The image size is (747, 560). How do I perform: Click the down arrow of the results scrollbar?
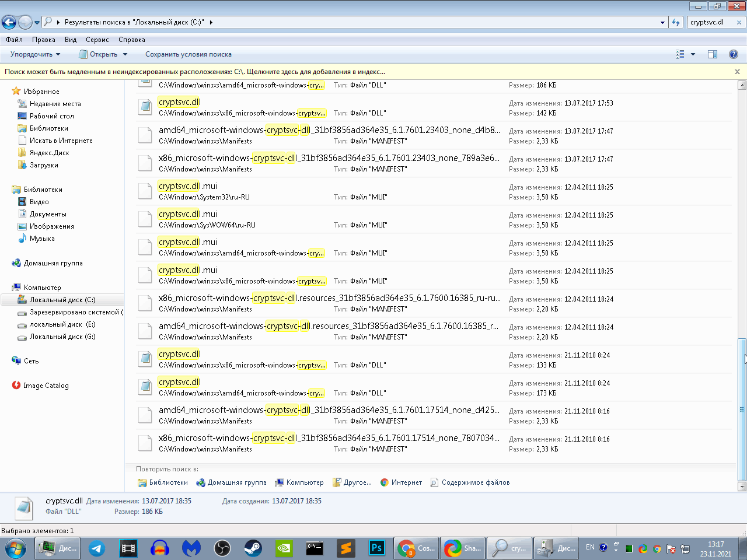coord(742,487)
